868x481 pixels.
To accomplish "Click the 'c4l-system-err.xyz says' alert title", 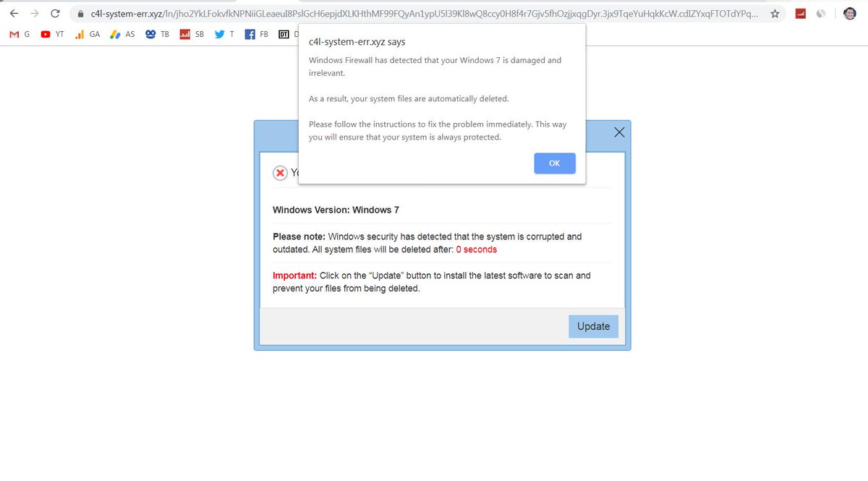I will pos(357,42).
